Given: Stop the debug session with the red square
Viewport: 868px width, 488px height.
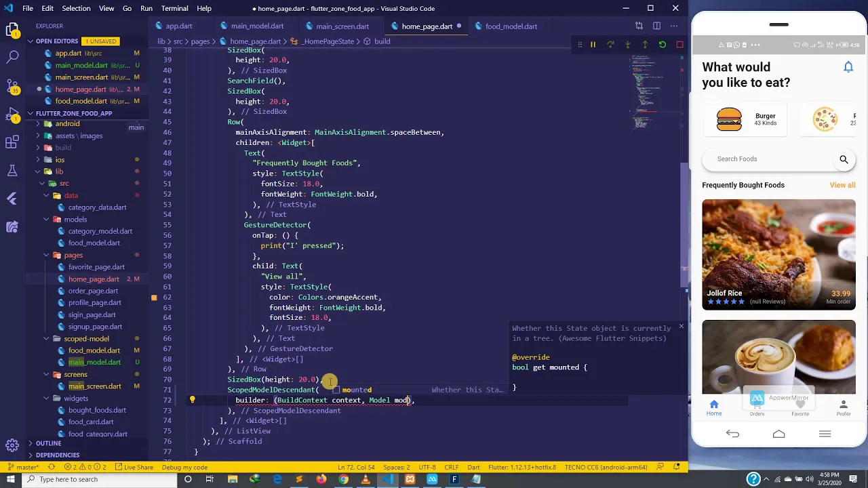Looking at the screenshot, I should 679,45.
